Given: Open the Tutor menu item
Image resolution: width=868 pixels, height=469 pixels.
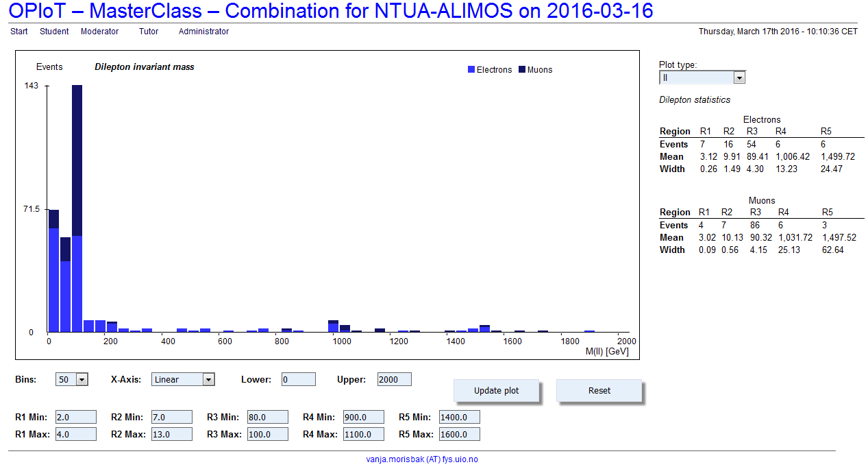Looking at the screenshot, I should [149, 32].
